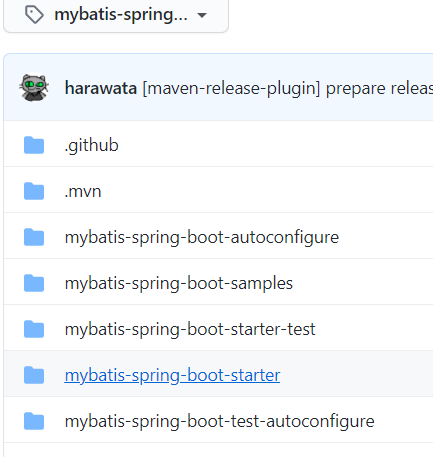This screenshot has width=433, height=457.
Task: Click the mybatis-spring-boot-test-autoconfigure folder icon
Action: click(x=34, y=421)
